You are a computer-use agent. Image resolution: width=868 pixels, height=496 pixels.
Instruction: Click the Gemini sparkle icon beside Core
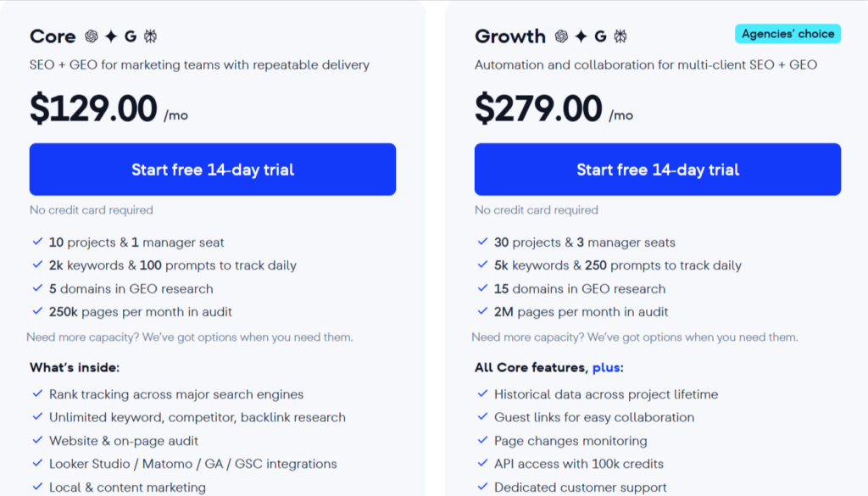(111, 36)
